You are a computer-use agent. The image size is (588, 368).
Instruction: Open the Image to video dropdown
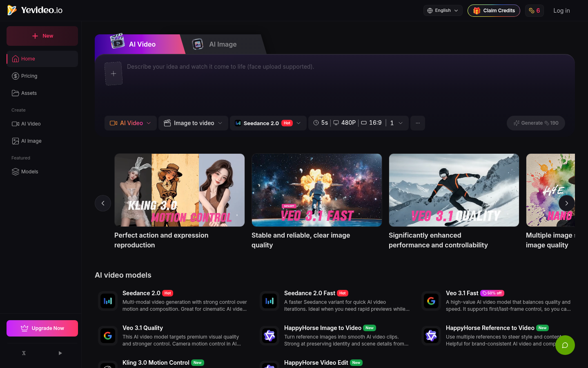(193, 123)
